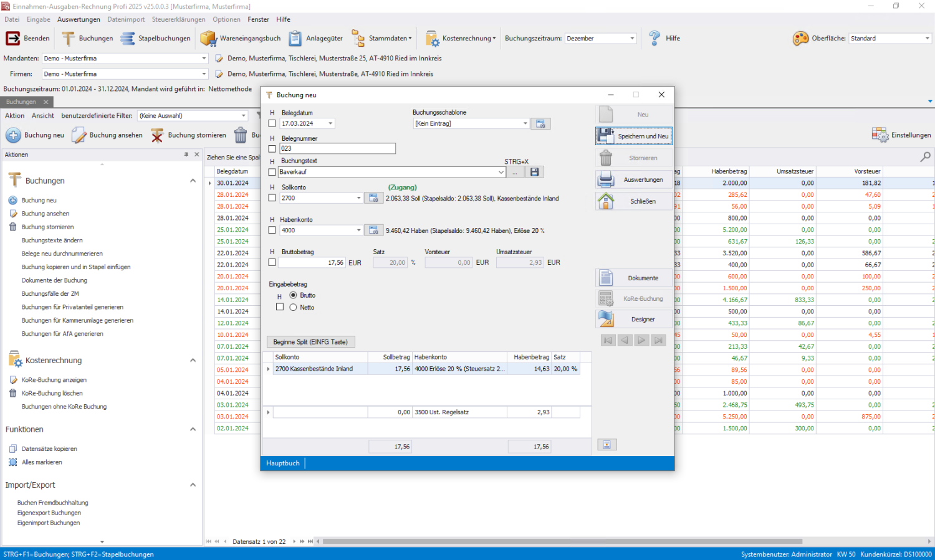Open the Dokumente button in dialog
Screen dimensions: 935x560
[x=634, y=278]
